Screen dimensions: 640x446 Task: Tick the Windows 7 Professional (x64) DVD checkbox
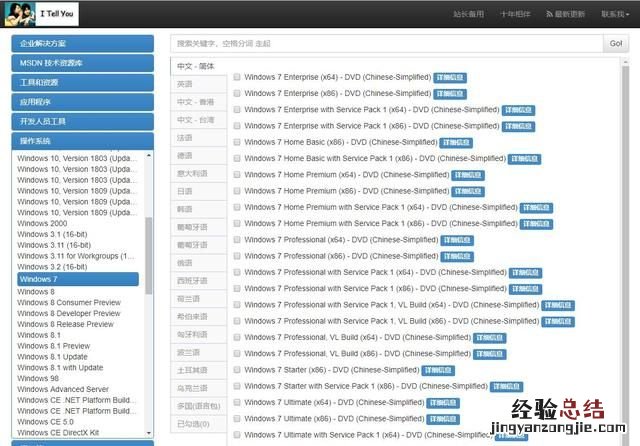237,240
